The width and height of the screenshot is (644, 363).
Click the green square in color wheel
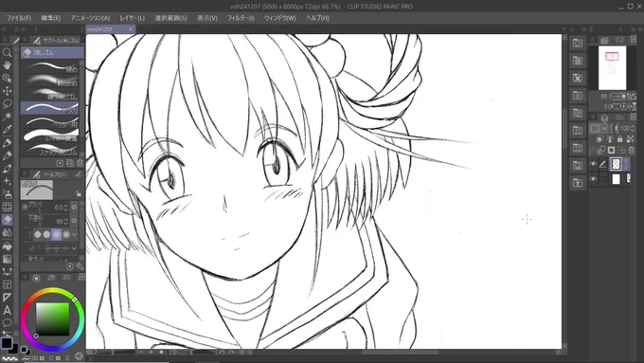(53, 319)
